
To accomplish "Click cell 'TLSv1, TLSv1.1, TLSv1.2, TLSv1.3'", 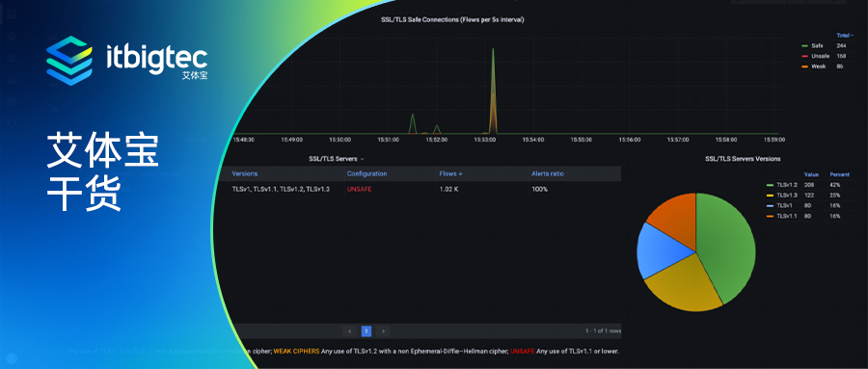I will [281, 189].
